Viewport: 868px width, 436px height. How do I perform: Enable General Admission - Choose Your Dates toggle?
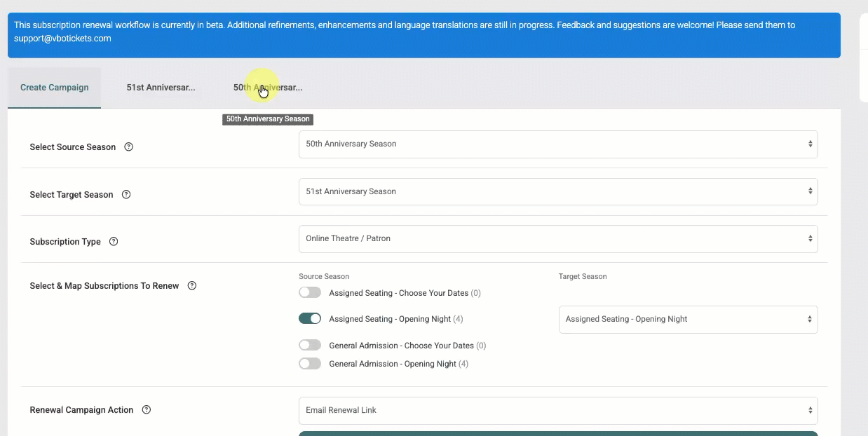[x=310, y=345]
